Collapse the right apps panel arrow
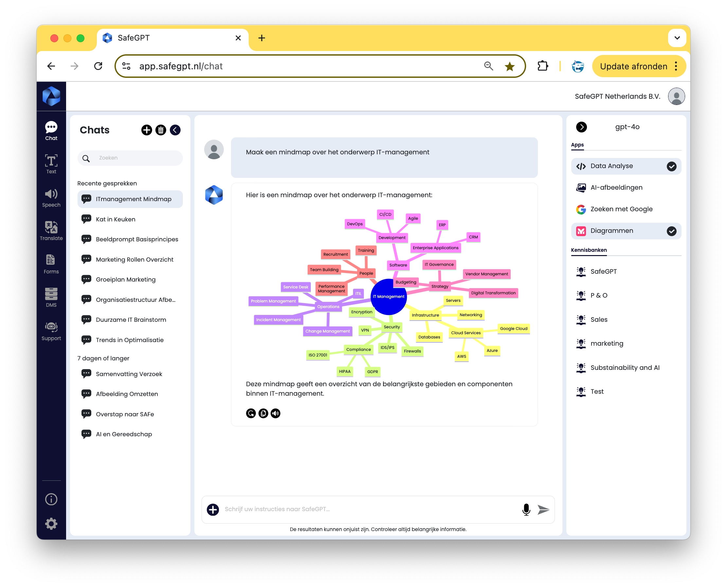 [x=582, y=127]
